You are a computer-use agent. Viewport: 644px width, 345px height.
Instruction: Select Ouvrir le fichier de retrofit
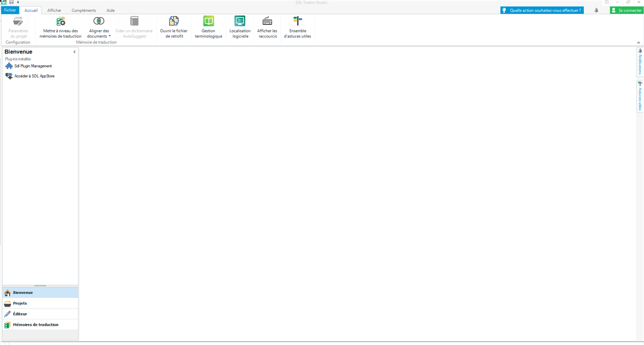click(x=173, y=27)
